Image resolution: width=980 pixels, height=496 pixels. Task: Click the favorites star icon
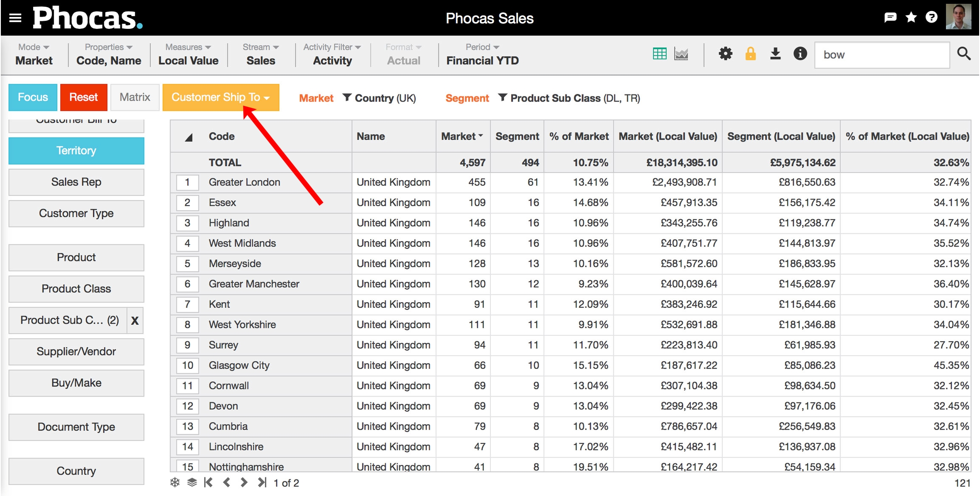tap(911, 17)
